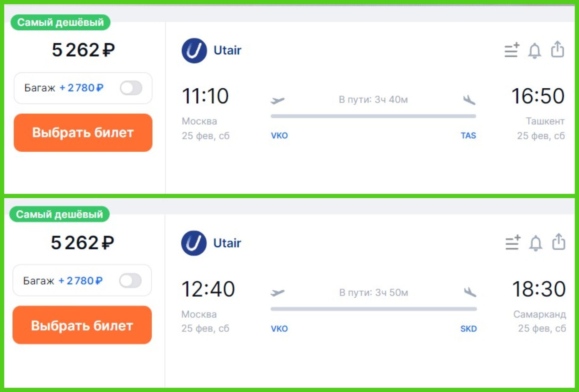
Task: Enable price alert bell for Tashkent flight
Action: 534,50
